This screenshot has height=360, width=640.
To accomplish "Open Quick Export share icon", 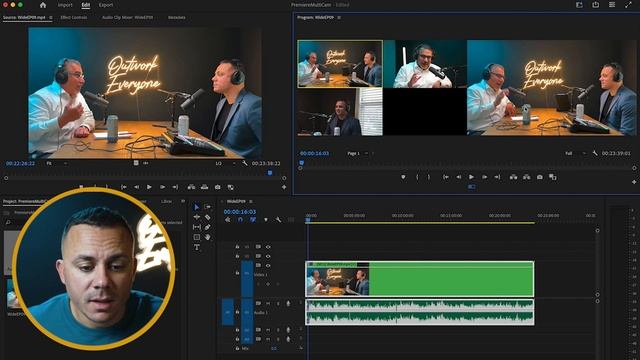I will [x=596, y=5].
